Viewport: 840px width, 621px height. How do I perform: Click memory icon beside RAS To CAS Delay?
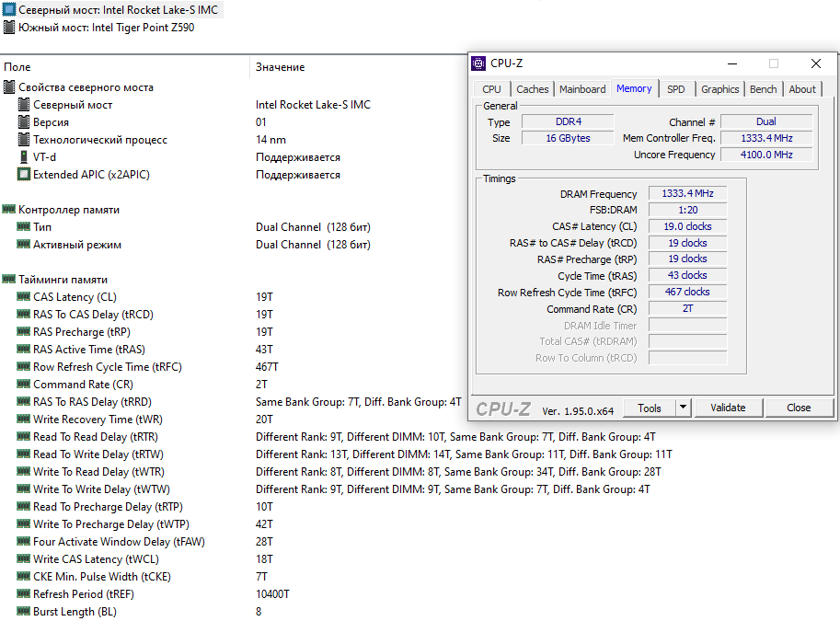pyautogui.click(x=24, y=314)
